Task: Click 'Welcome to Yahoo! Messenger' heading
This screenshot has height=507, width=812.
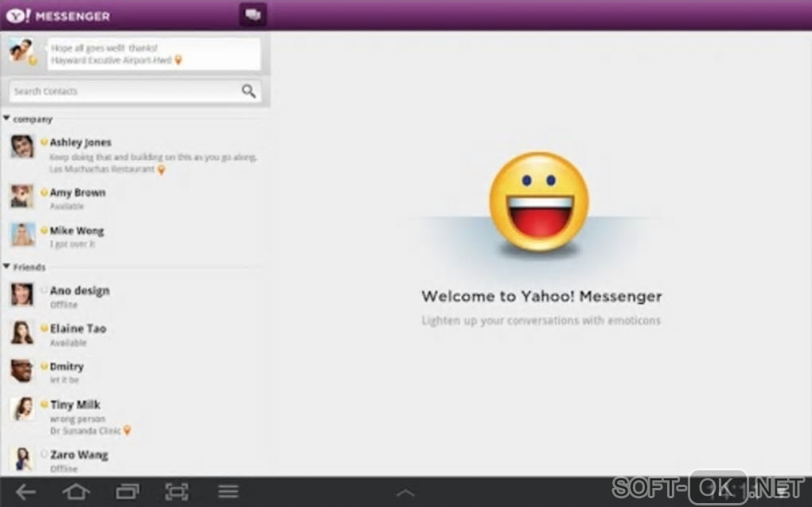Action: (541, 296)
